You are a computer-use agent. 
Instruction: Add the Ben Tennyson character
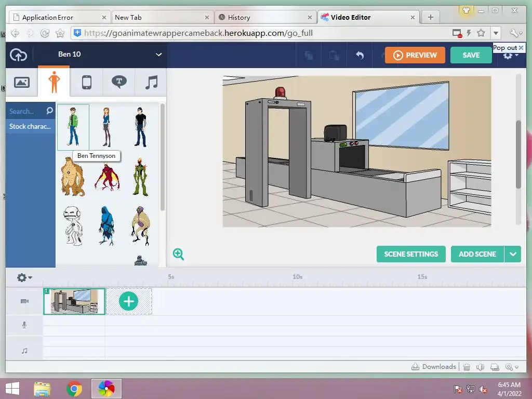tap(73, 127)
